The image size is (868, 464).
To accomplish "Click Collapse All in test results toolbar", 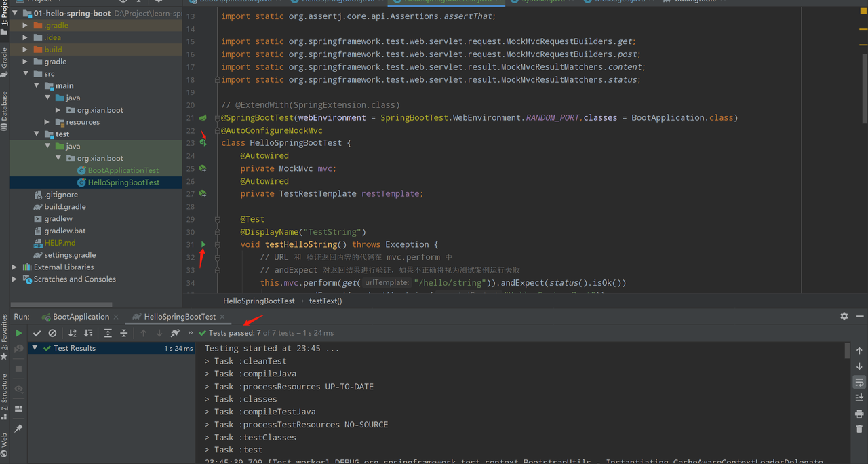I will 123,333.
